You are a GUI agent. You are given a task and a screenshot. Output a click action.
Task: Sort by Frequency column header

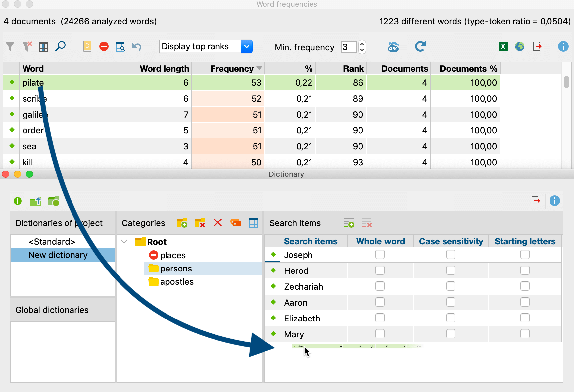[232, 69]
